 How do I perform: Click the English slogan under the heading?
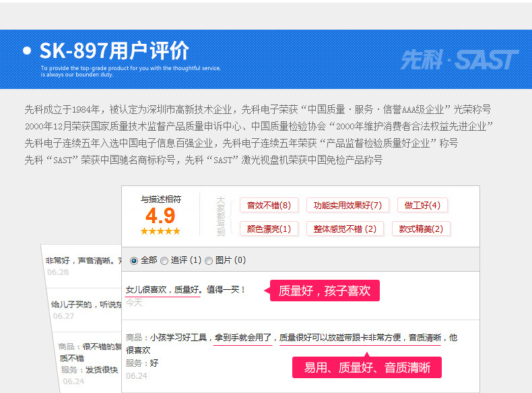click(x=131, y=71)
